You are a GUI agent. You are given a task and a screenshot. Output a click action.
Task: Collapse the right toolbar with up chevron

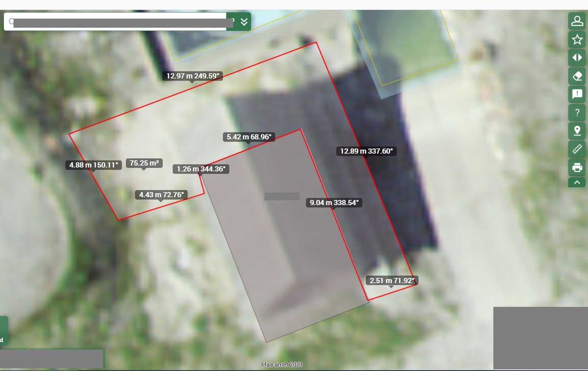(x=577, y=183)
